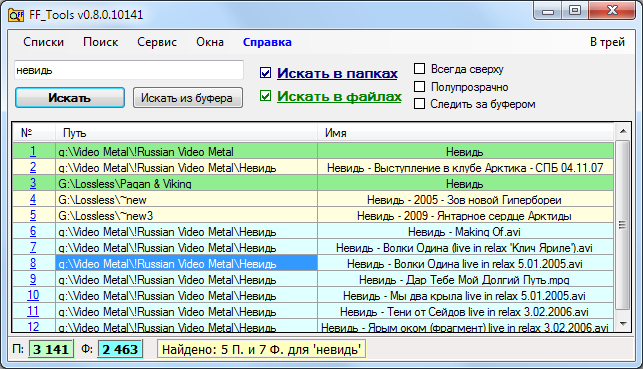643x369 pixels.
Task: Click the FF_Tools application icon in title bar
Action: 16,15
